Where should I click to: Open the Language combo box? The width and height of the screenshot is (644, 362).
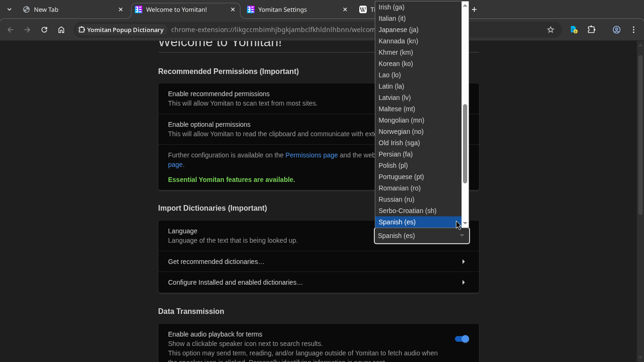pos(421,236)
